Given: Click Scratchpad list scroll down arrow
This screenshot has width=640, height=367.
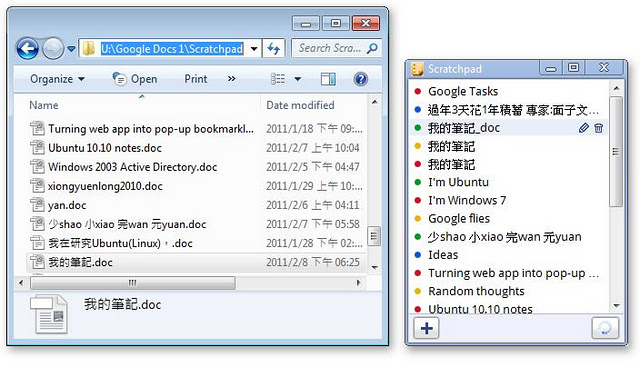Looking at the screenshot, I should pyautogui.click(x=616, y=306).
